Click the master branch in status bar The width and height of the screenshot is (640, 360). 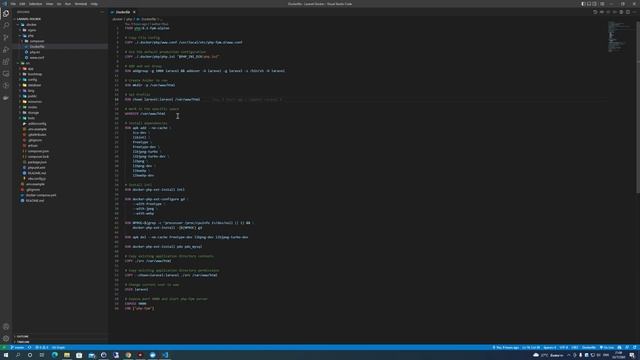click(x=18, y=348)
